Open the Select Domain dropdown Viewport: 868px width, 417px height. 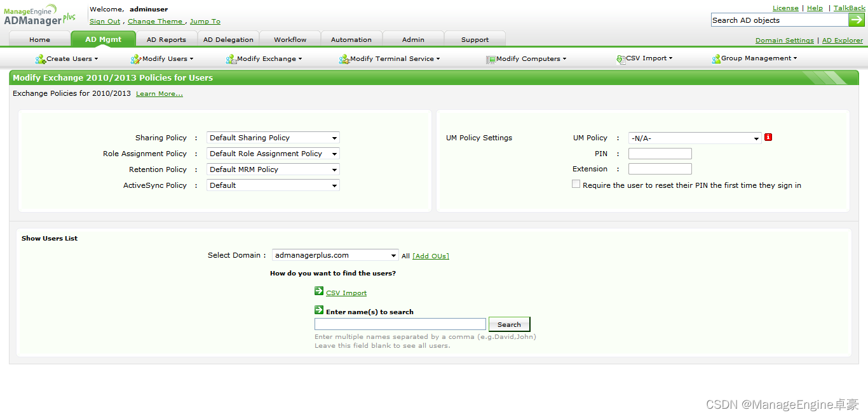click(x=336, y=255)
